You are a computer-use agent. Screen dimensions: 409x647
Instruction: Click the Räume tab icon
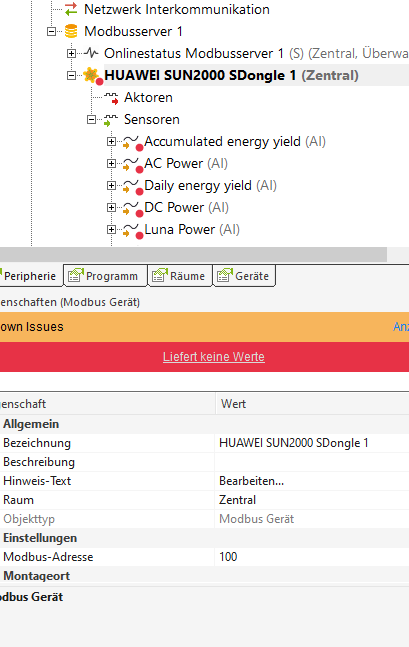[x=160, y=275]
